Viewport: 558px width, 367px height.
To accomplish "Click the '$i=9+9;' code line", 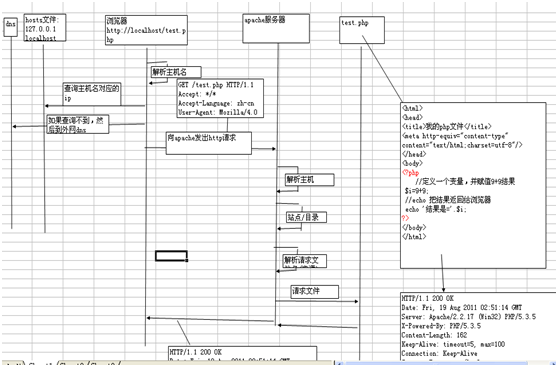I will pyautogui.click(x=417, y=191).
